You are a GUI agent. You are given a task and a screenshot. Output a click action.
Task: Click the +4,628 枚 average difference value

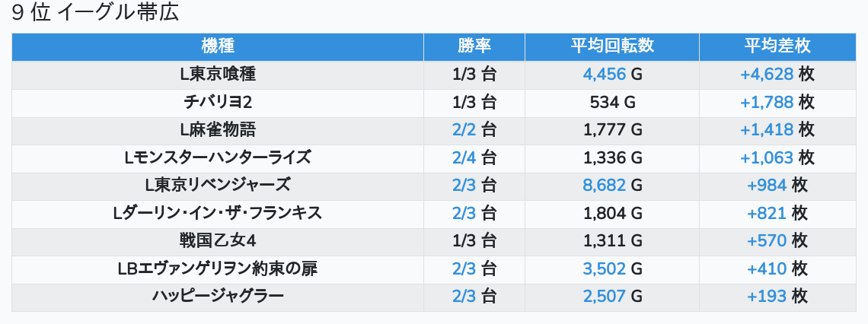click(x=777, y=75)
